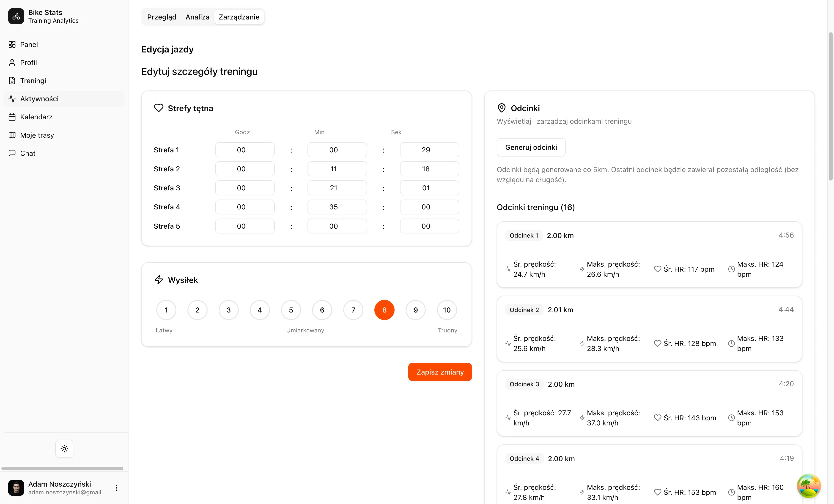Choose effort level 3

(228, 310)
